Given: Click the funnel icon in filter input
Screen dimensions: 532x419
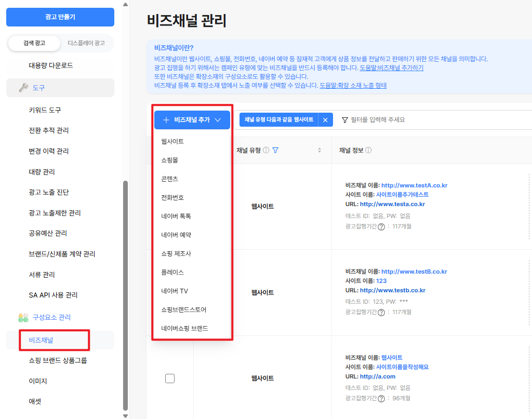Looking at the screenshot, I should pyautogui.click(x=345, y=120).
